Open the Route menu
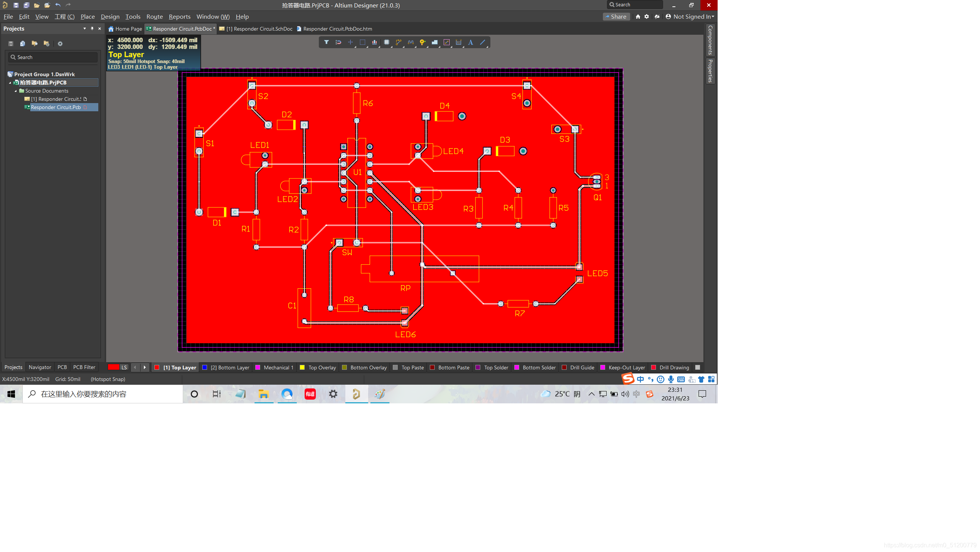The image size is (980, 552). (154, 17)
